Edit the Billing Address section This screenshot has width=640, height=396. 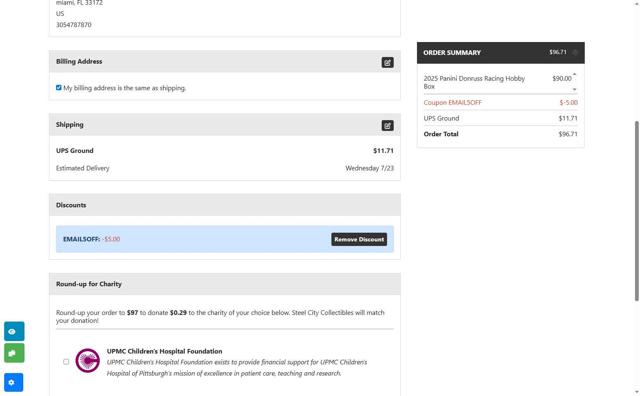pyautogui.click(x=387, y=62)
